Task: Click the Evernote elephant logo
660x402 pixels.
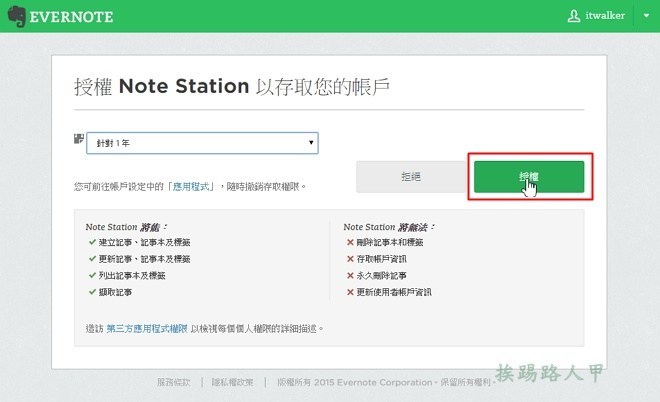Action: click(17, 16)
